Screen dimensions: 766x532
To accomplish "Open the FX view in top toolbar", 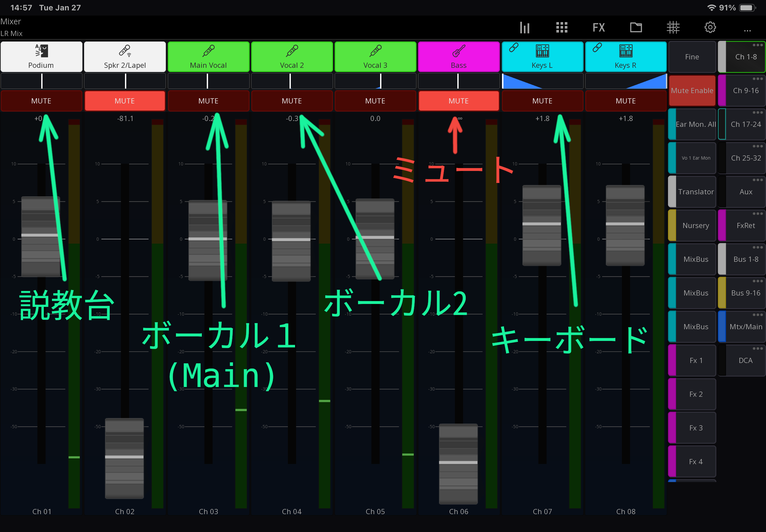I will [x=599, y=27].
